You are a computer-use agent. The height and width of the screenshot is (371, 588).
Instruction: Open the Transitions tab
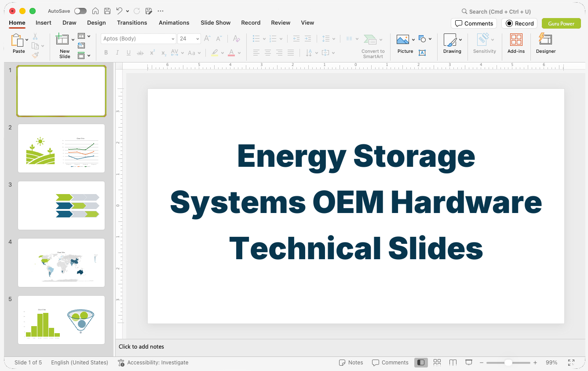[132, 22]
